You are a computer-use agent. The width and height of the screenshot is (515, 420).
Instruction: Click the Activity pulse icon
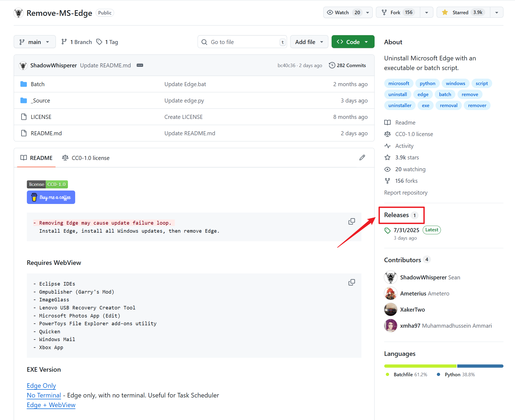pos(387,146)
